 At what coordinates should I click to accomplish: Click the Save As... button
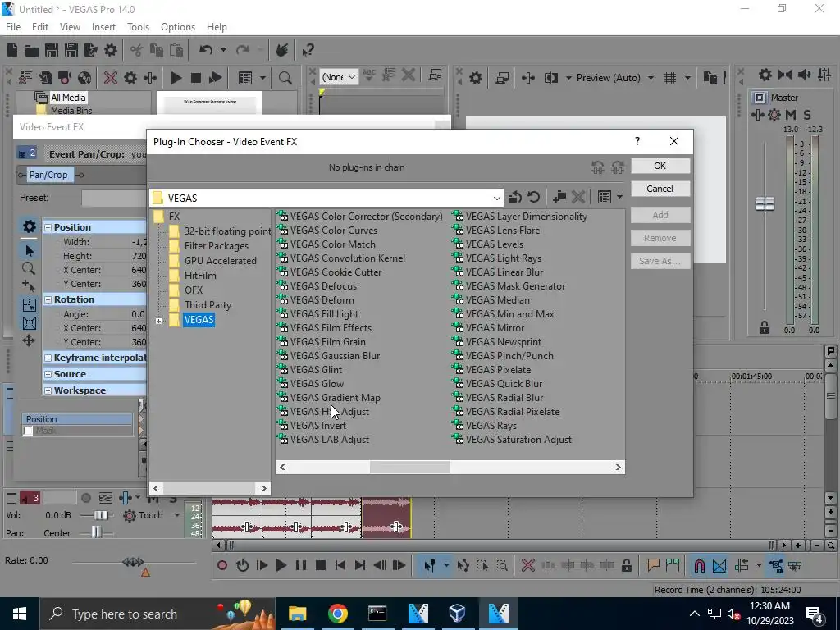660,261
